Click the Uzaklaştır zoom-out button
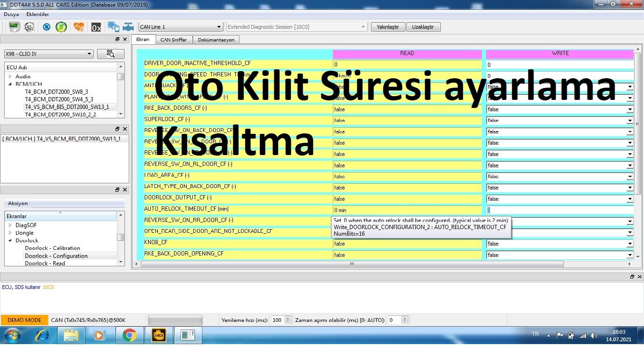Viewport: 644px width, 362px height. [x=423, y=27]
